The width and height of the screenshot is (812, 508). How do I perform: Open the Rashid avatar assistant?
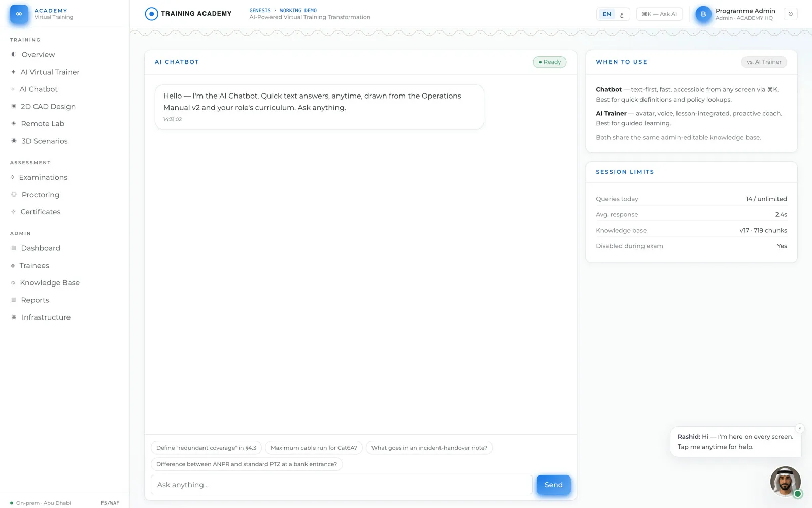785,482
